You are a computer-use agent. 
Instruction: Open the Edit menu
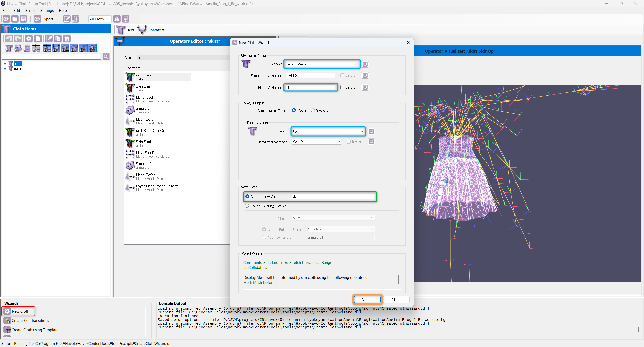click(17, 10)
